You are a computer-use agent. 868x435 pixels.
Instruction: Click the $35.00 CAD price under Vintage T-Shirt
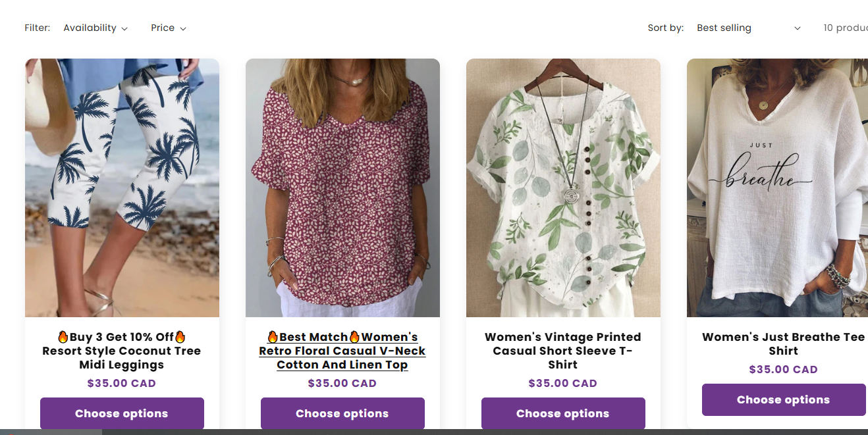563,383
